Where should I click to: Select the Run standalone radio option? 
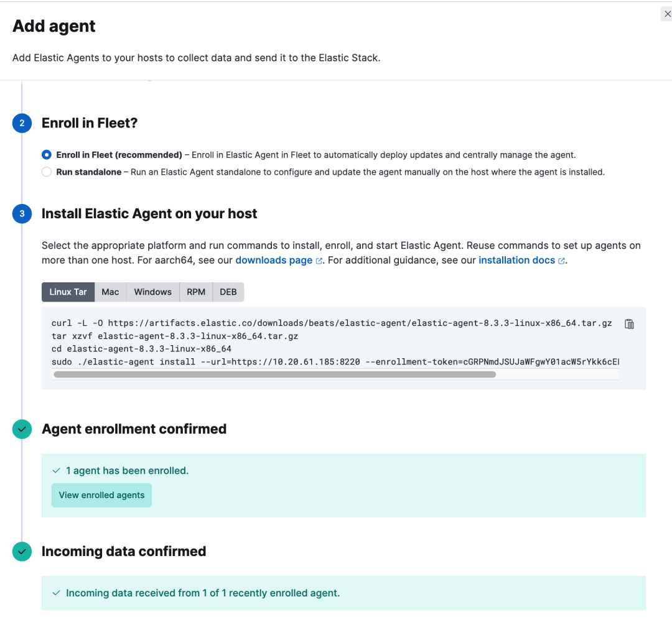[x=47, y=172]
